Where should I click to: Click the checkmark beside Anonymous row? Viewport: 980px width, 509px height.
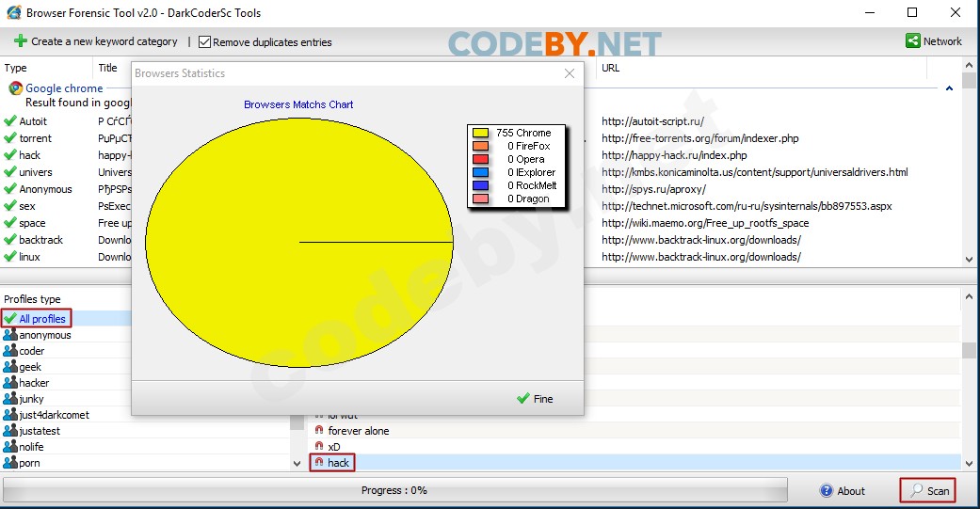tap(10, 188)
